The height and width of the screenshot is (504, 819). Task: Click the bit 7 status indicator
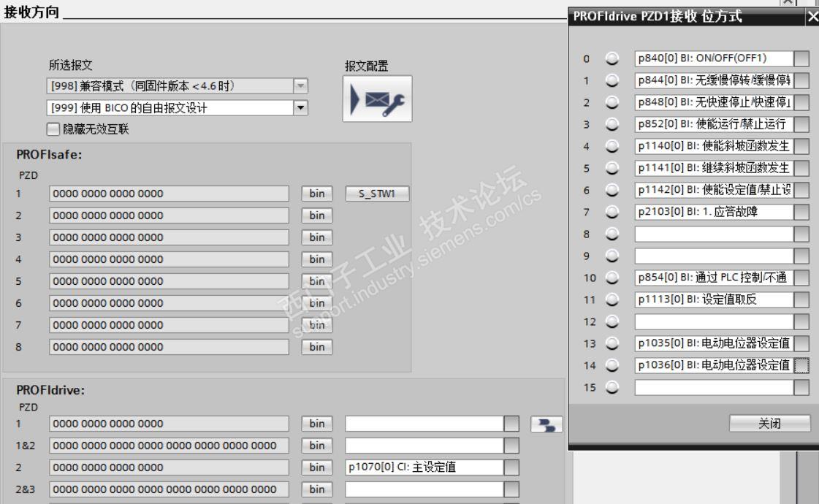click(x=612, y=212)
